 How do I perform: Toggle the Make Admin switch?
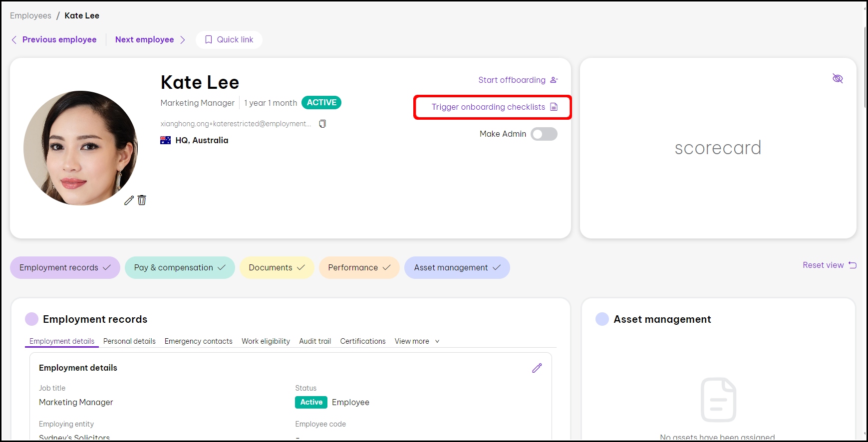tap(544, 134)
